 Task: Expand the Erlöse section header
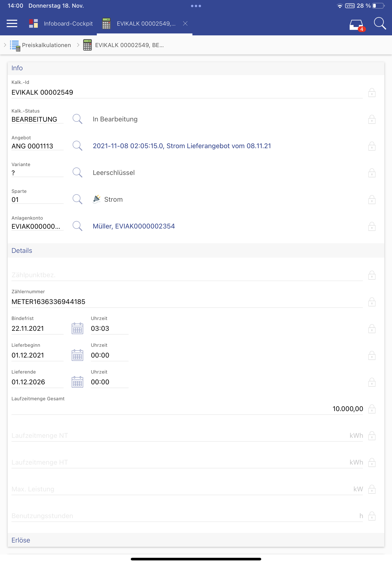(x=21, y=540)
